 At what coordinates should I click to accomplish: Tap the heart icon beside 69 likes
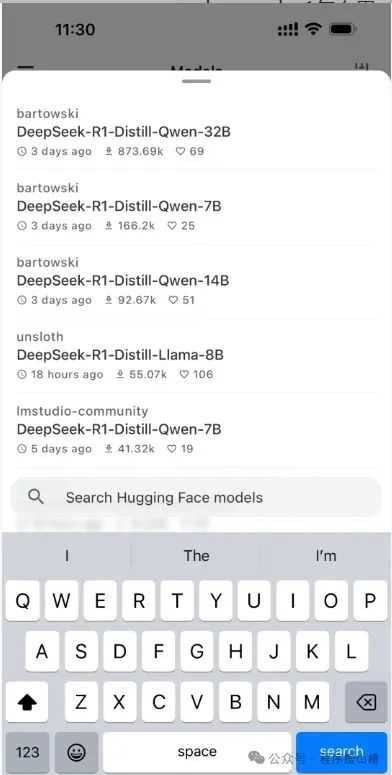[x=180, y=151]
